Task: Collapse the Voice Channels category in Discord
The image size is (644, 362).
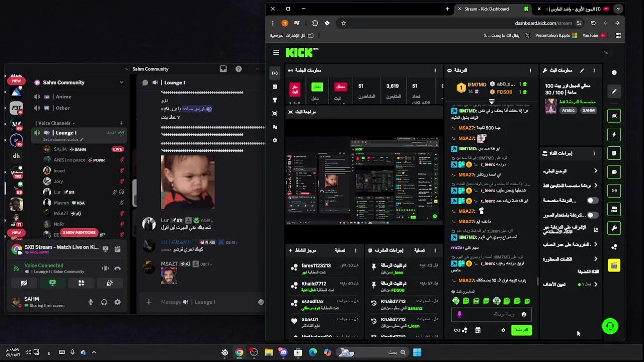Action: [x=55, y=123]
